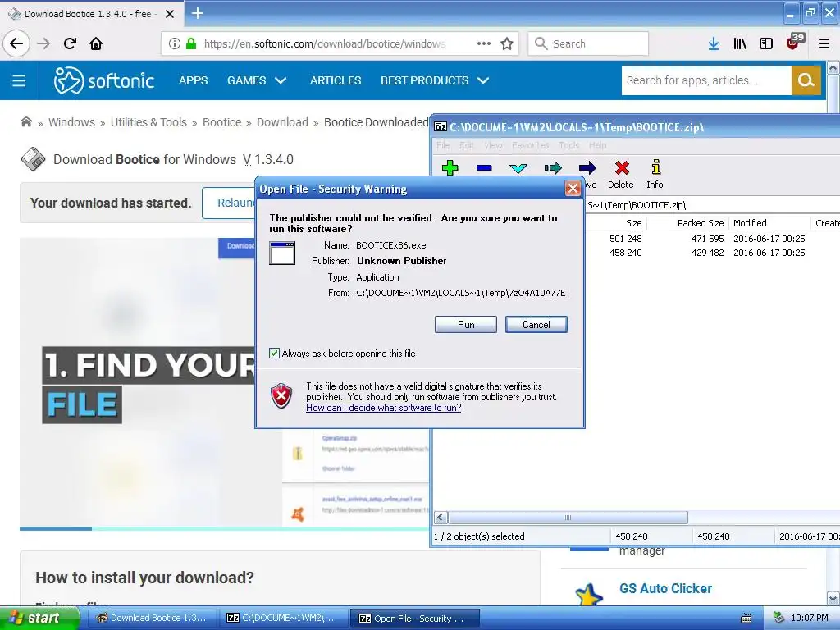Click the 7-Zip scrollbar left arrow
This screenshot has height=630, width=840.
click(x=441, y=518)
